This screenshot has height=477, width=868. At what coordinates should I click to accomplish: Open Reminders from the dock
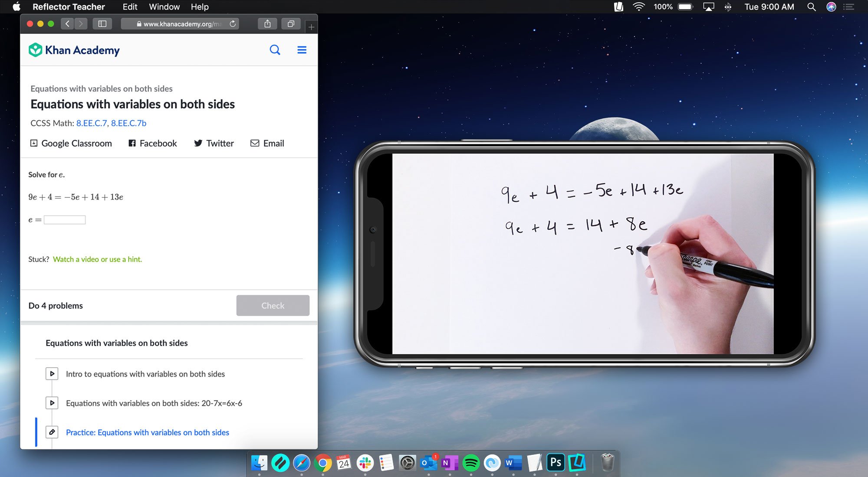[386, 463]
